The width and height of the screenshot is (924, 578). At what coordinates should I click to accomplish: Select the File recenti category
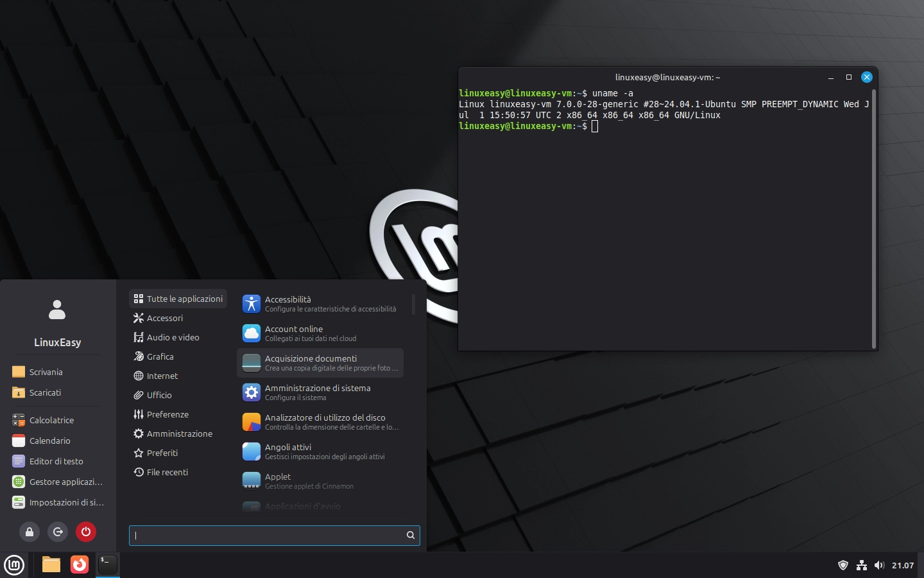click(x=178, y=472)
